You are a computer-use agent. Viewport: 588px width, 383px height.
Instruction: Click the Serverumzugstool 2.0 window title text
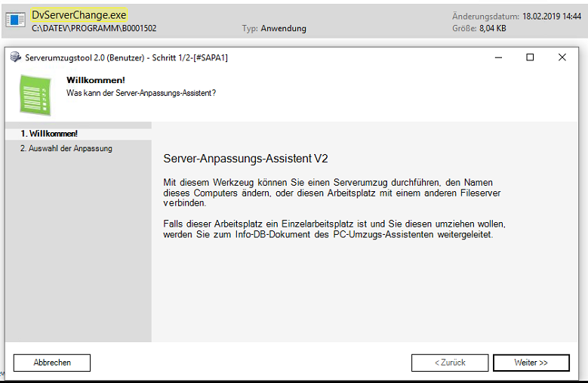pyautogui.click(x=126, y=57)
